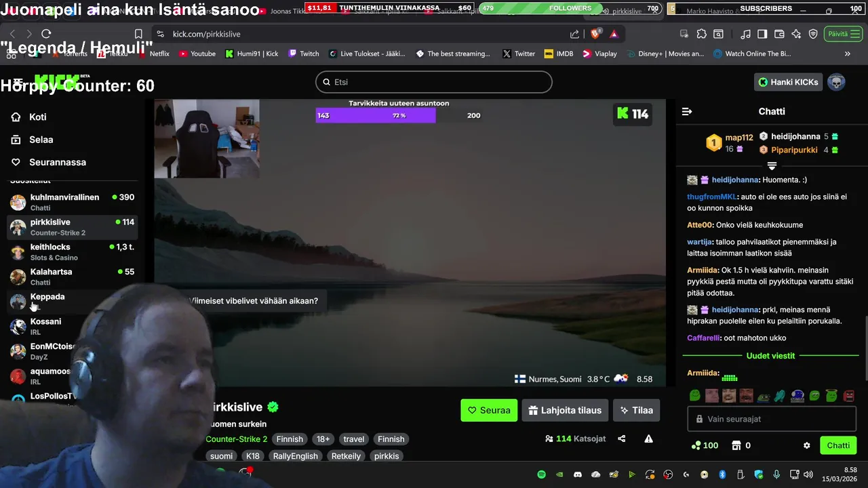
Task: Select the Retkeily tag
Action: coord(346,456)
